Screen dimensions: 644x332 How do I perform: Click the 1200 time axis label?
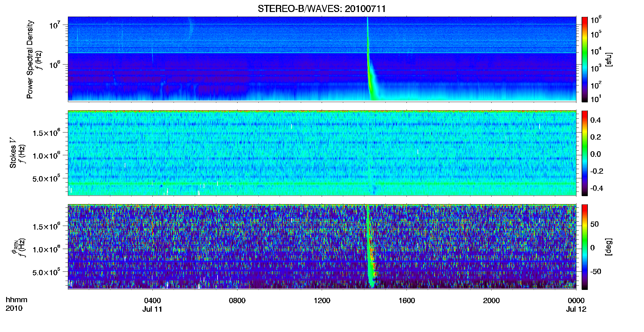click(322, 300)
